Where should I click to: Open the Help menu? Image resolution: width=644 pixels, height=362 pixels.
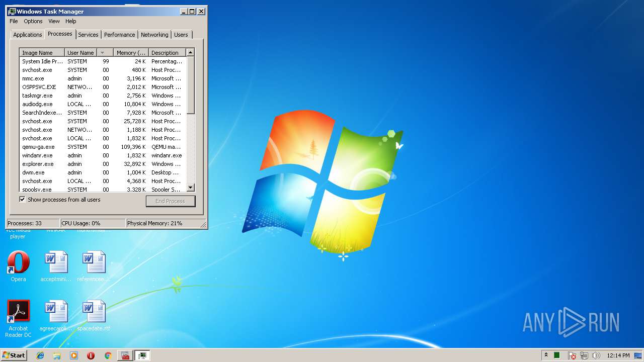[71, 21]
